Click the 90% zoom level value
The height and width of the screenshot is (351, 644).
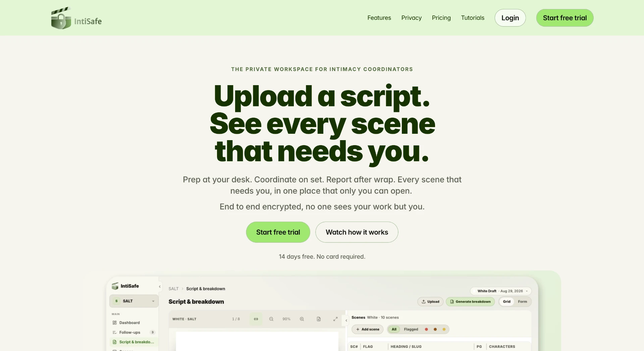click(286, 319)
